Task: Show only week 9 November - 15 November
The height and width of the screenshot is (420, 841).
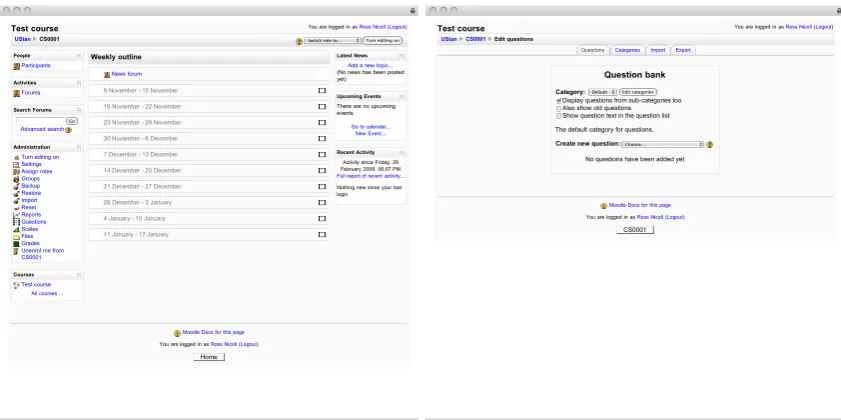Action: tap(322, 91)
